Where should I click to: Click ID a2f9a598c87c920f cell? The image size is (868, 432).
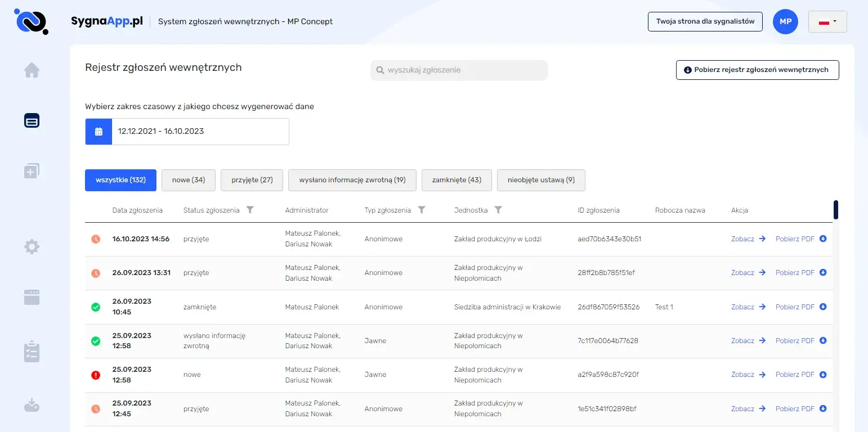click(608, 375)
